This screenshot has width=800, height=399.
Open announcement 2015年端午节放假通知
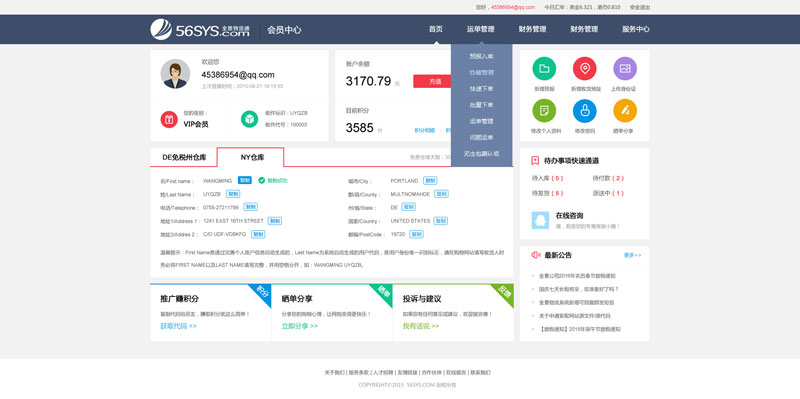coord(580,329)
